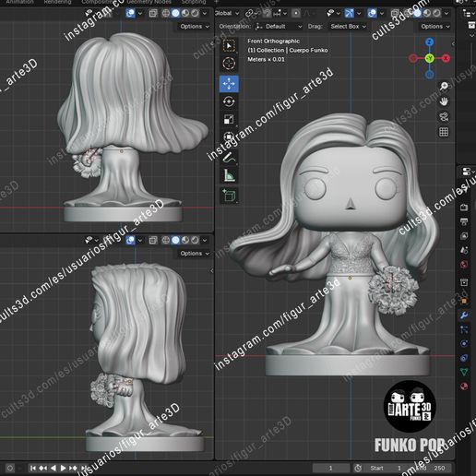
Task: Open the Modifiers wrench properties tab
Action: 464,315
